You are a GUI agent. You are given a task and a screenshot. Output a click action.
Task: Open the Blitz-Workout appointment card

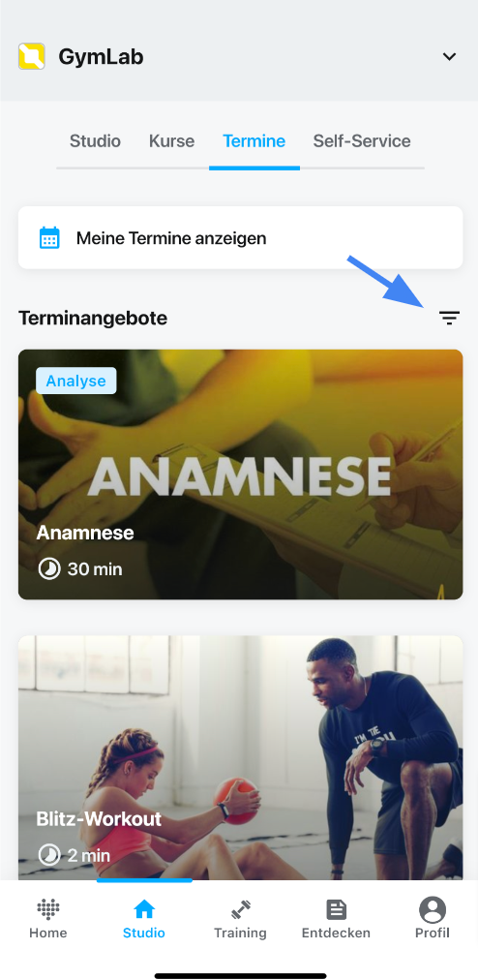(x=241, y=758)
